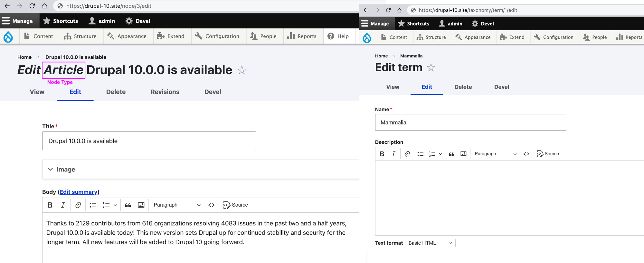Click the link icon in Body editor
644x263 pixels.
click(x=78, y=205)
